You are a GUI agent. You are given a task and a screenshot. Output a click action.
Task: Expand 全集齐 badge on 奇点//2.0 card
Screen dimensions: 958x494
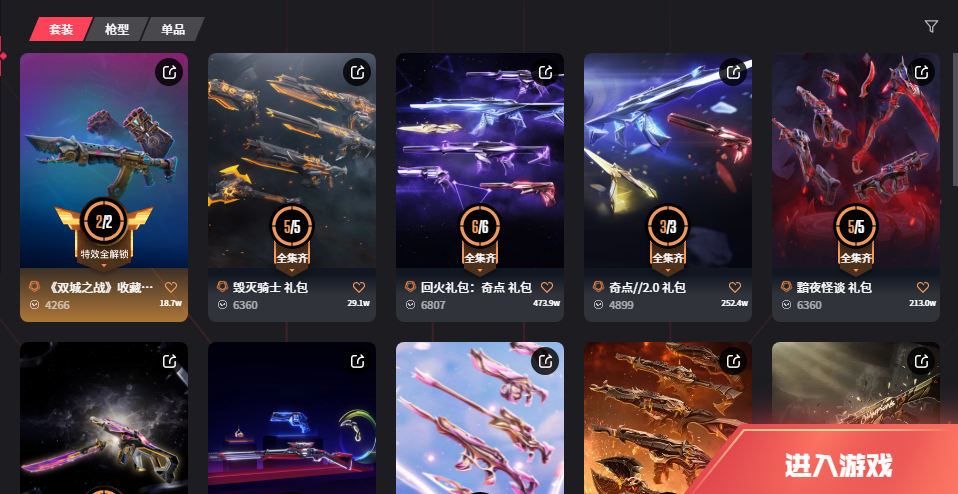point(668,269)
